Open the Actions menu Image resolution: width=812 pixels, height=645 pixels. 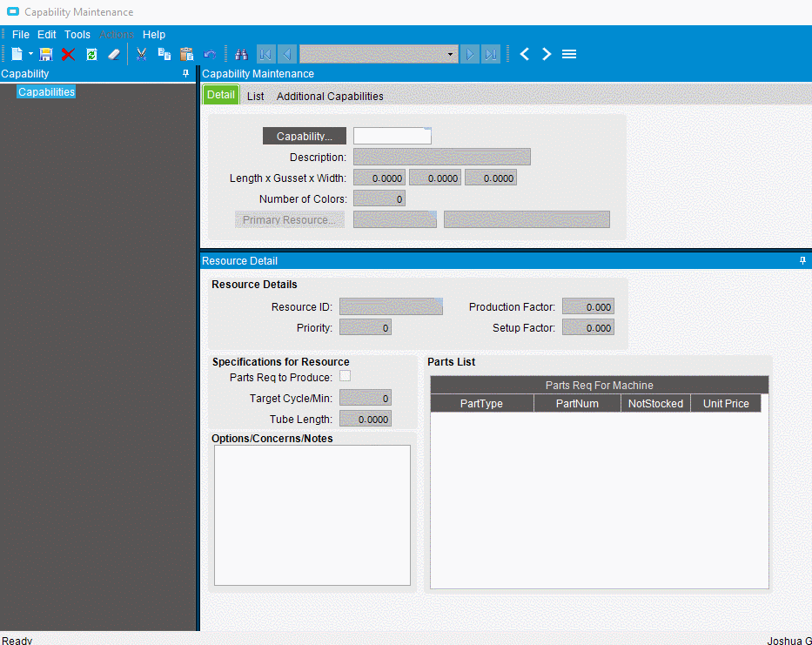coord(117,35)
